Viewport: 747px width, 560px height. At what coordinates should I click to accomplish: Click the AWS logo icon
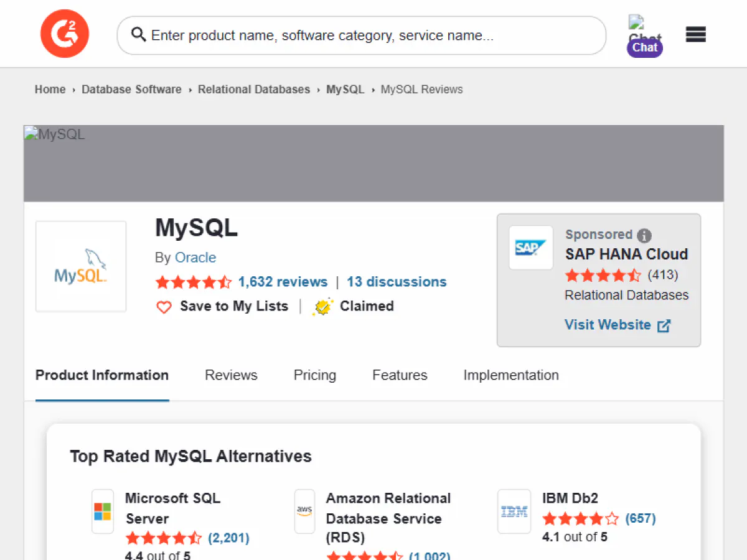click(x=304, y=511)
